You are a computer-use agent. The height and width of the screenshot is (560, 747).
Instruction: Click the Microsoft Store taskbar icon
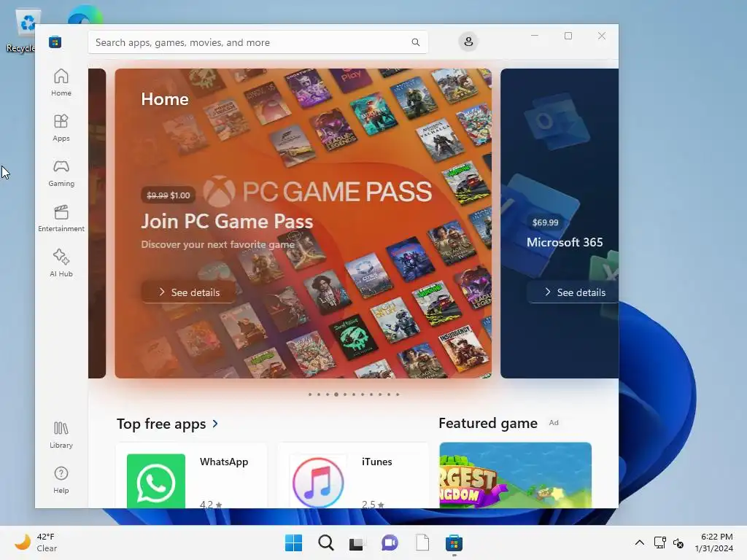(454, 542)
